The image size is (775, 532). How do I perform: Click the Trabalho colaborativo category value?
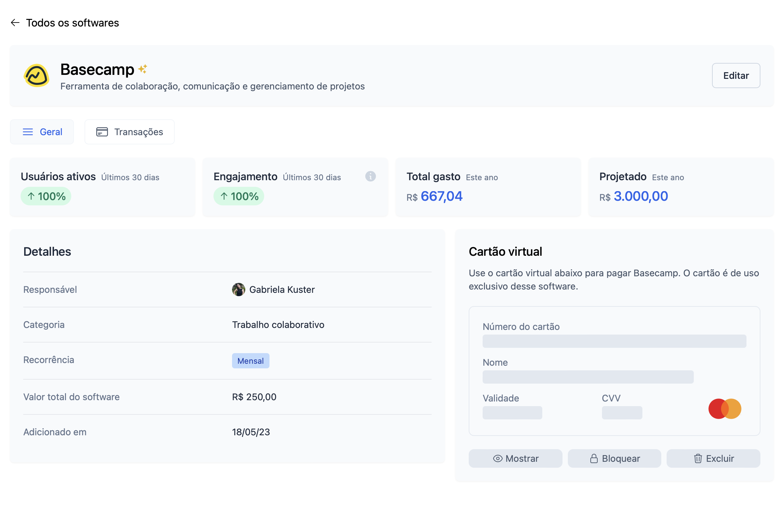[x=278, y=325]
